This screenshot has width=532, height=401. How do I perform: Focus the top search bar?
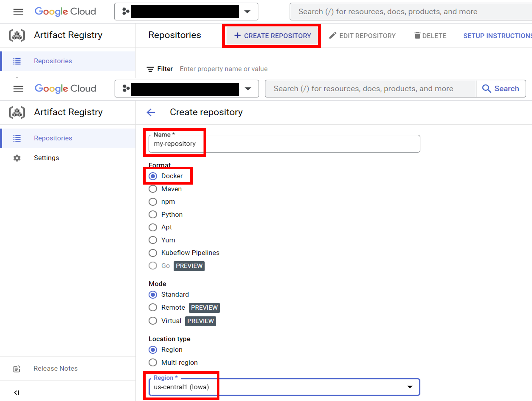411,11
